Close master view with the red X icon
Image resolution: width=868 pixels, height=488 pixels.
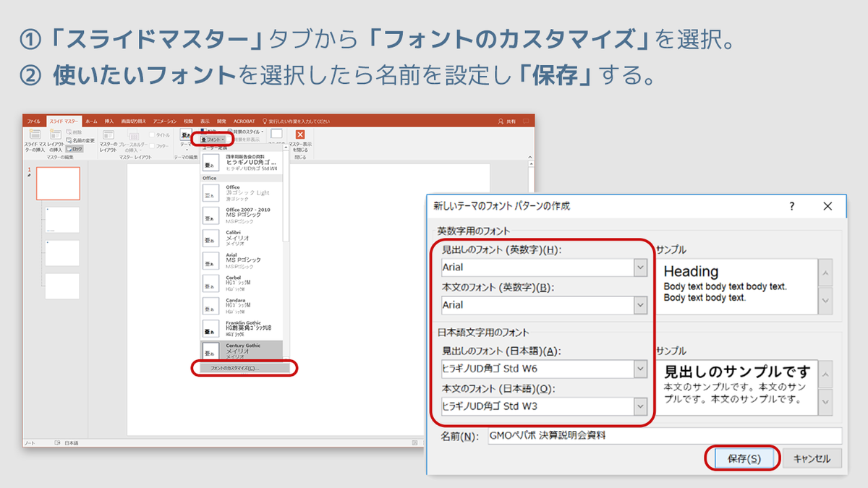pyautogui.click(x=300, y=134)
